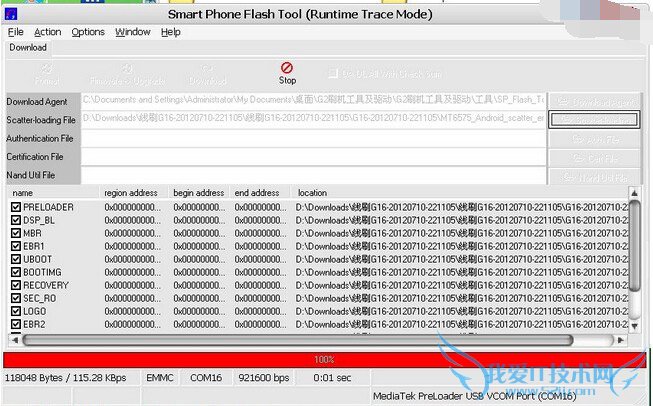Click the vertical scrollbar down arrow

click(634, 326)
